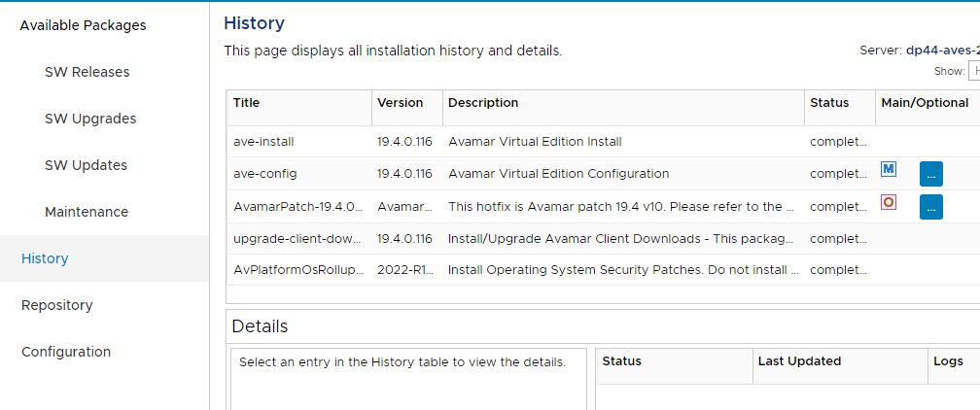Open the Show filter dropdown
980x410 pixels.
[x=972, y=71]
